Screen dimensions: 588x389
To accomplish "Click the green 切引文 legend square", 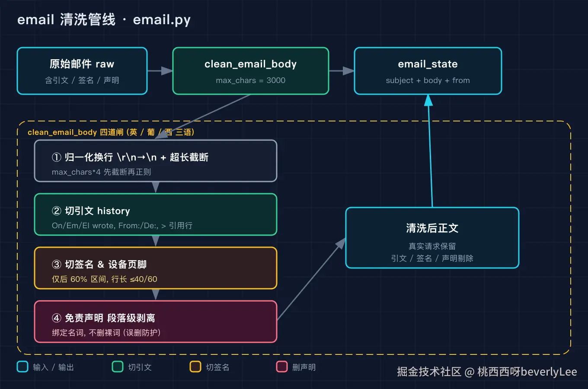I will [118, 367].
